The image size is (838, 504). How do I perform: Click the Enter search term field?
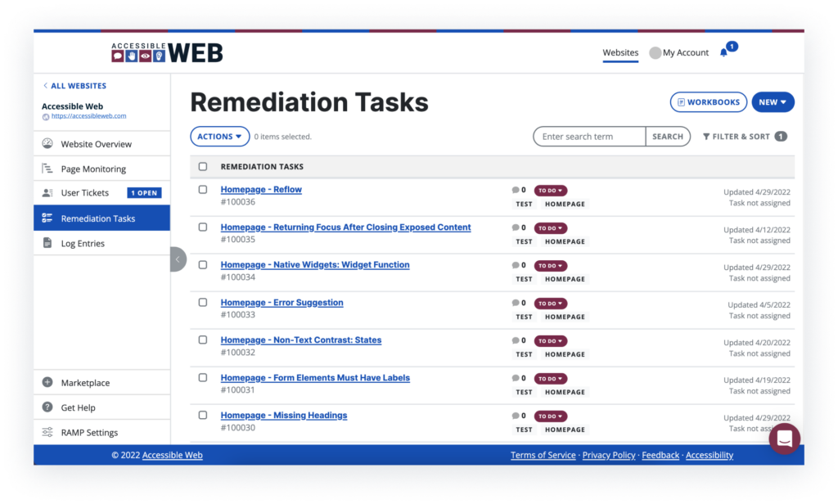click(589, 137)
